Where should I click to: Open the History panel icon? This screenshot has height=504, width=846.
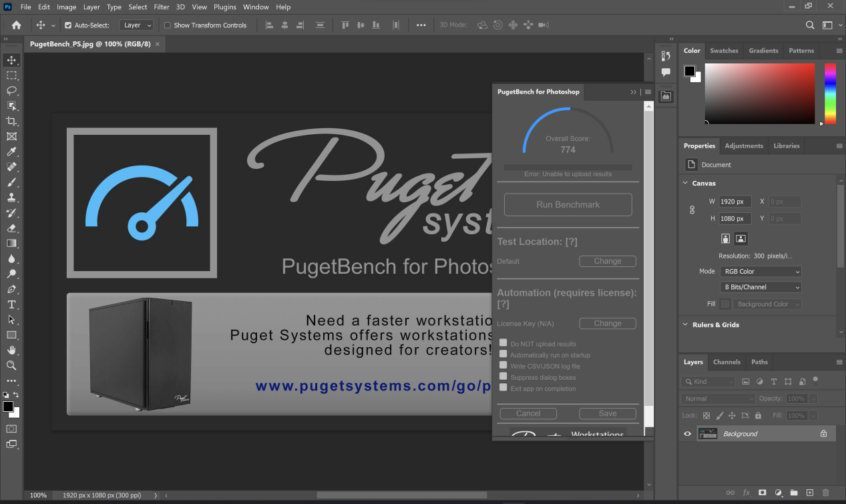tap(666, 56)
